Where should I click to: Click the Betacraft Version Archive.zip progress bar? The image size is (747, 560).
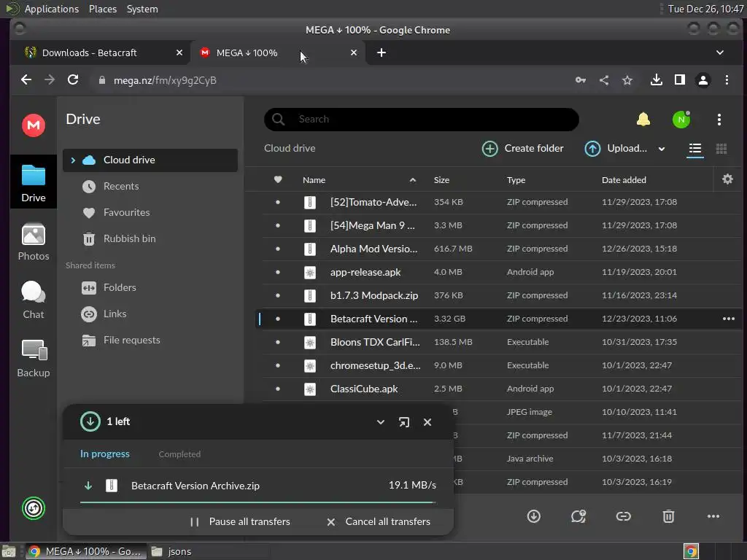click(258, 502)
